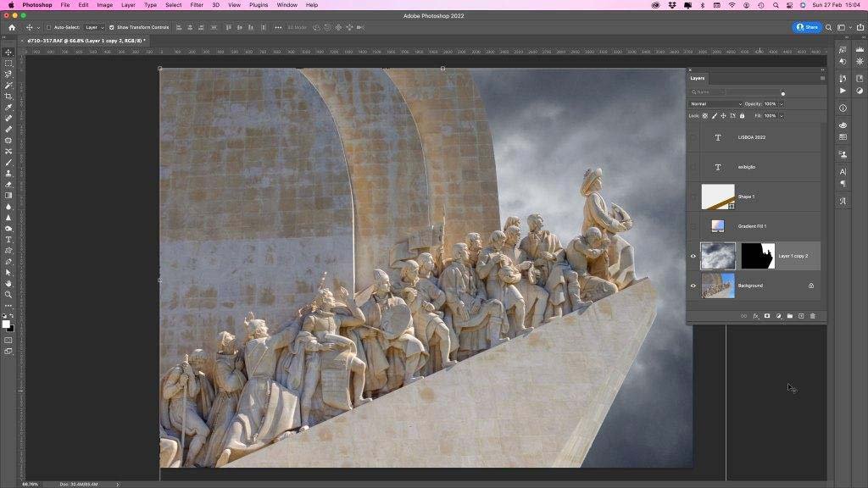Select the Brush tool
This screenshot has height=488, width=868.
(8, 162)
